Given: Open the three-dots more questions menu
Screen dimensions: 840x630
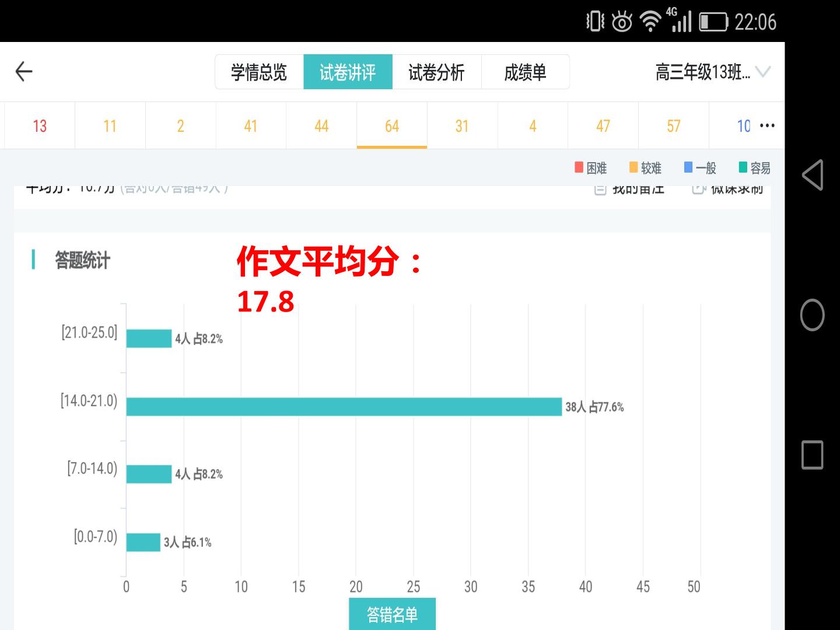Looking at the screenshot, I should click(x=767, y=125).
